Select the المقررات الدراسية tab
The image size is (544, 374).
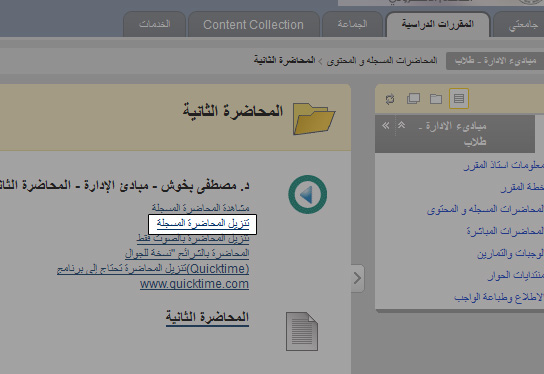coord(438,24)
